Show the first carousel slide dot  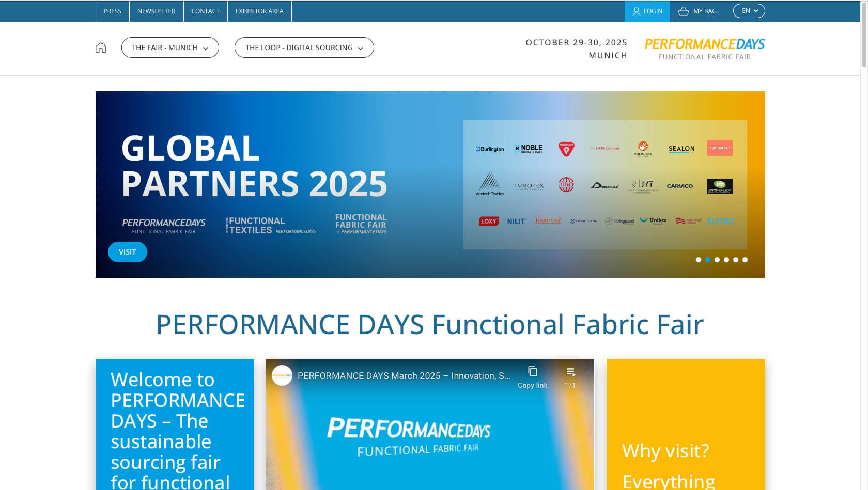point(699,260)
